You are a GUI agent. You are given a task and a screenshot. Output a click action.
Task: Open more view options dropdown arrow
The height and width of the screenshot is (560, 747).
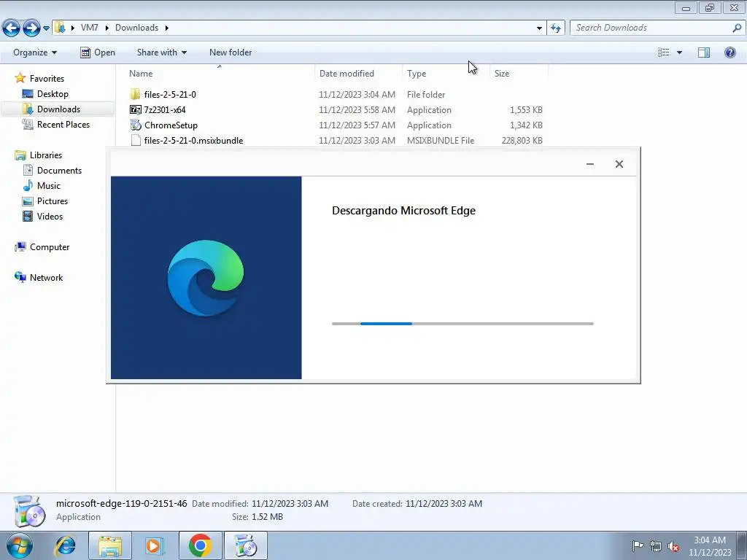(679, 52)
